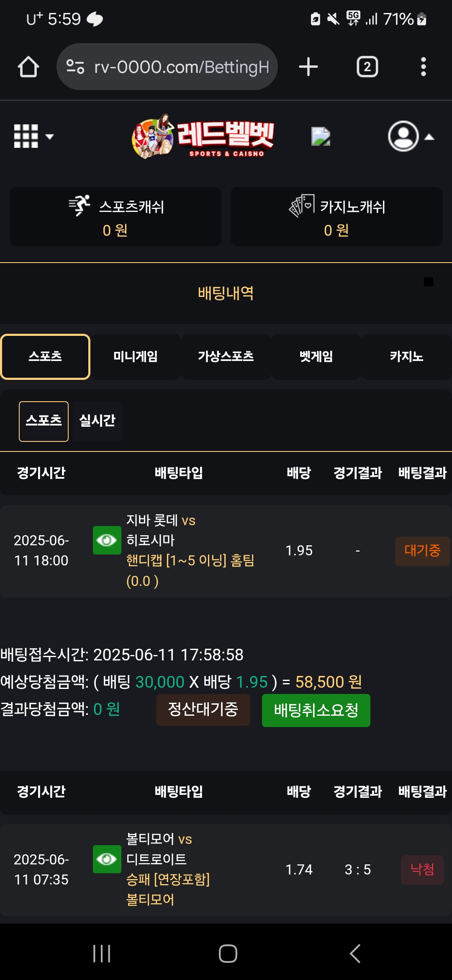
Task: Switch to the 카지노 tab
Action: [x=406, y=357]
